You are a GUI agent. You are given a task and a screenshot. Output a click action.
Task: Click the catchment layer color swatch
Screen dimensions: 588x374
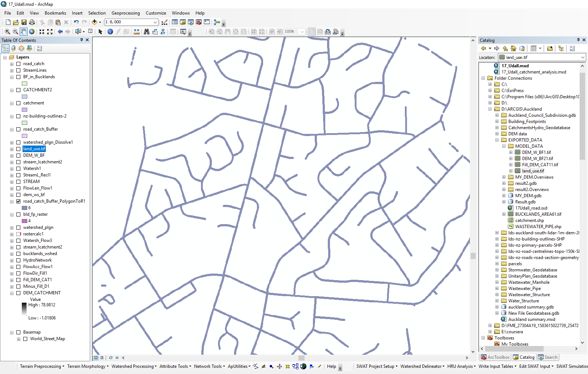(25, 110)
